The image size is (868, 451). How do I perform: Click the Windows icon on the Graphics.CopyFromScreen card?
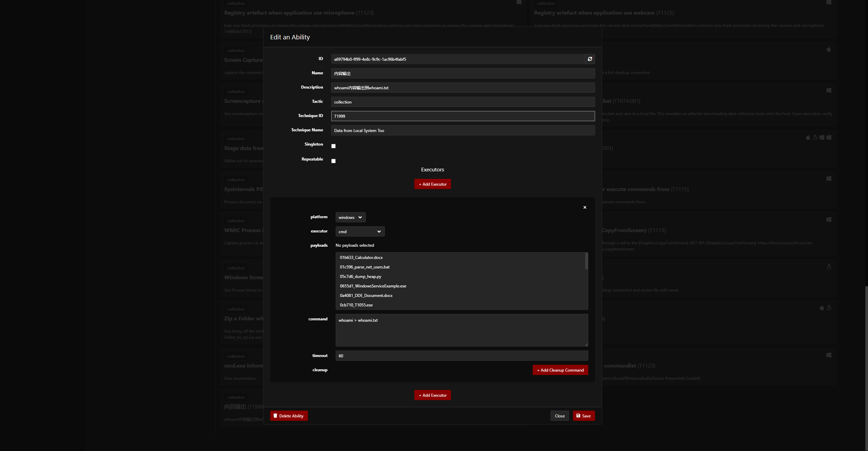point(829,220)
